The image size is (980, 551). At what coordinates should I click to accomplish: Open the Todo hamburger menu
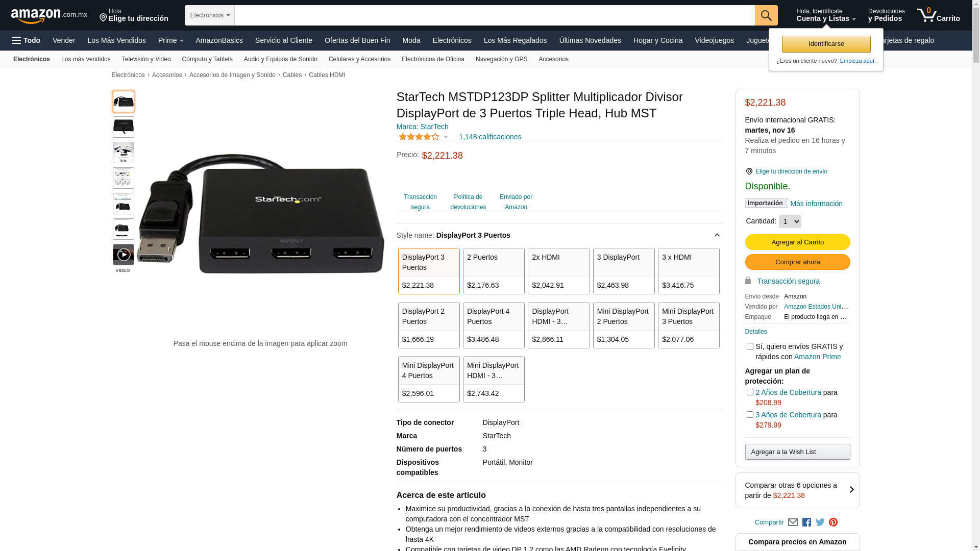point(26,40)
